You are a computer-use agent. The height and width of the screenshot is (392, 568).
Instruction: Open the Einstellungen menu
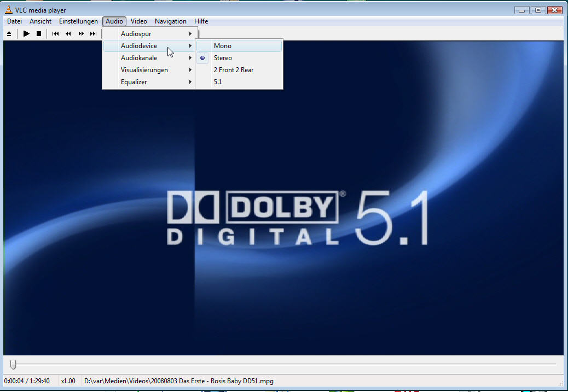pyautogui.click(x=78, y=21)
